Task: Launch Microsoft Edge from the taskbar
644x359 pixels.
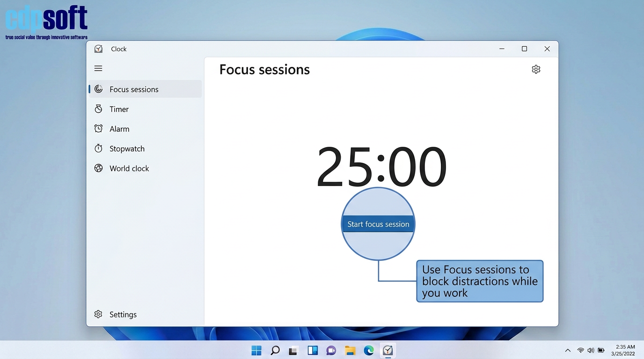Action: 369,351
